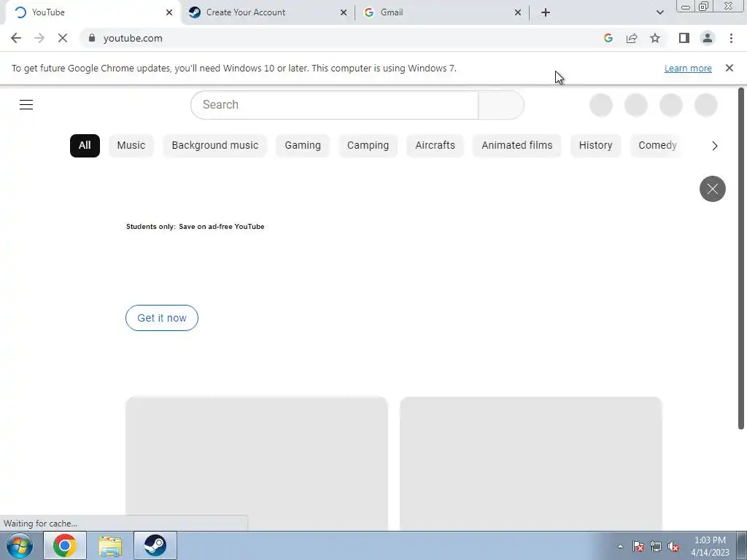Select the Animated films chip
747x560 pixels.
[x=517, y=145]
